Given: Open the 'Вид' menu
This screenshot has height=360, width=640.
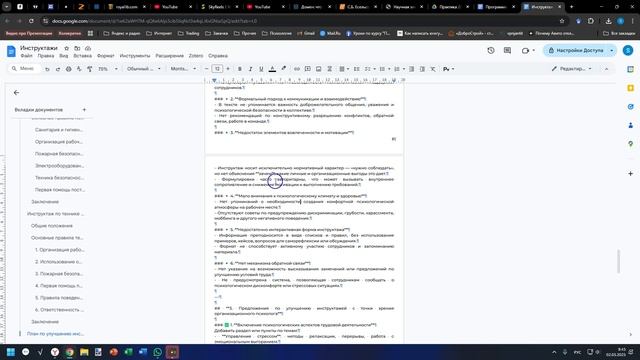Looking at the screenshot, I should pyautogui.click(x=64, y=56).
